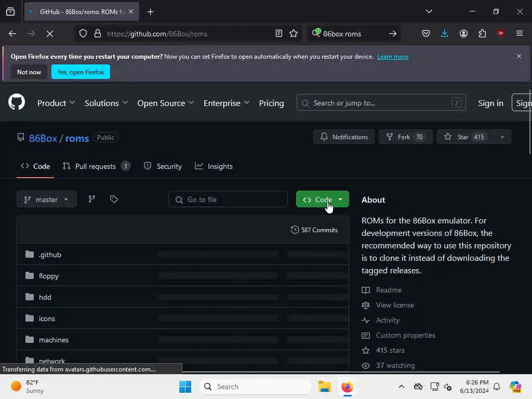Open the Firefox downloads panel

pos(445,33)
